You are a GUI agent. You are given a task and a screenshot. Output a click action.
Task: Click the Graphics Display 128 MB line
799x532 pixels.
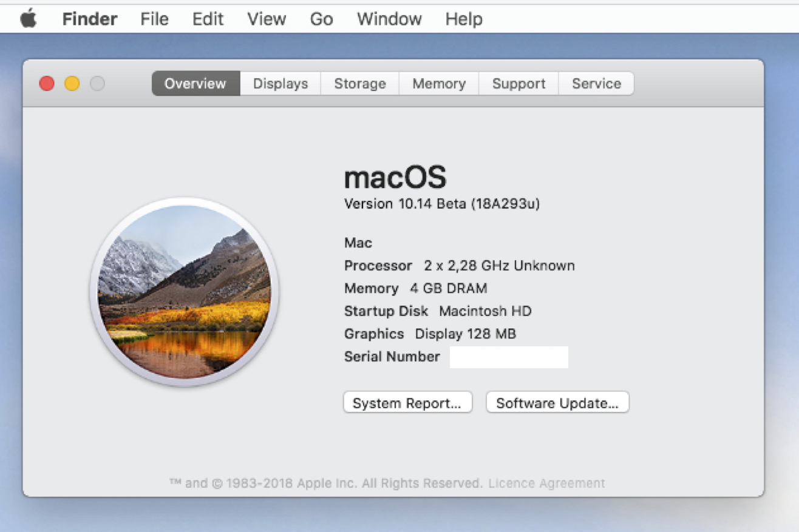tap(430, 334)
